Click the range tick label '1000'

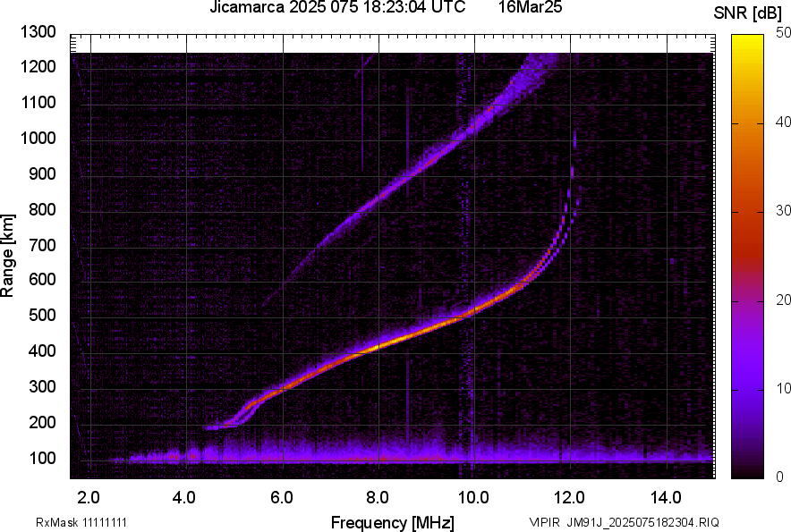click(x=38, y=138)
